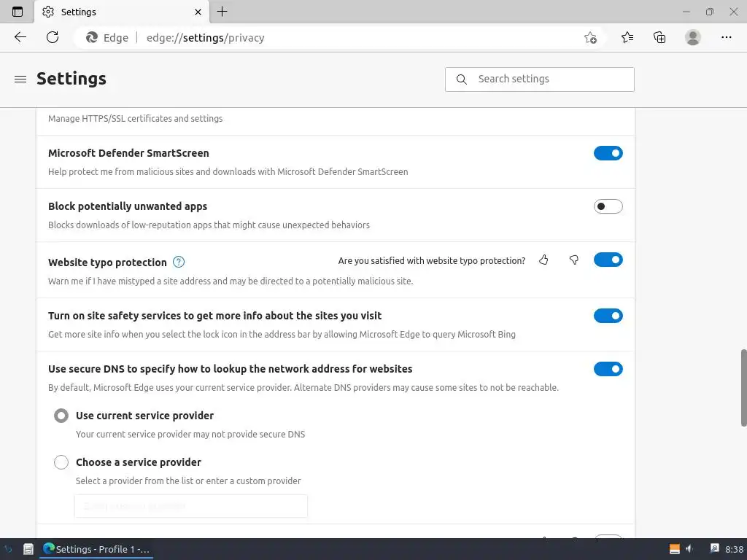This screenshot has height=560, width=747.
Task: Click the address bar URL
Action: 205,38
